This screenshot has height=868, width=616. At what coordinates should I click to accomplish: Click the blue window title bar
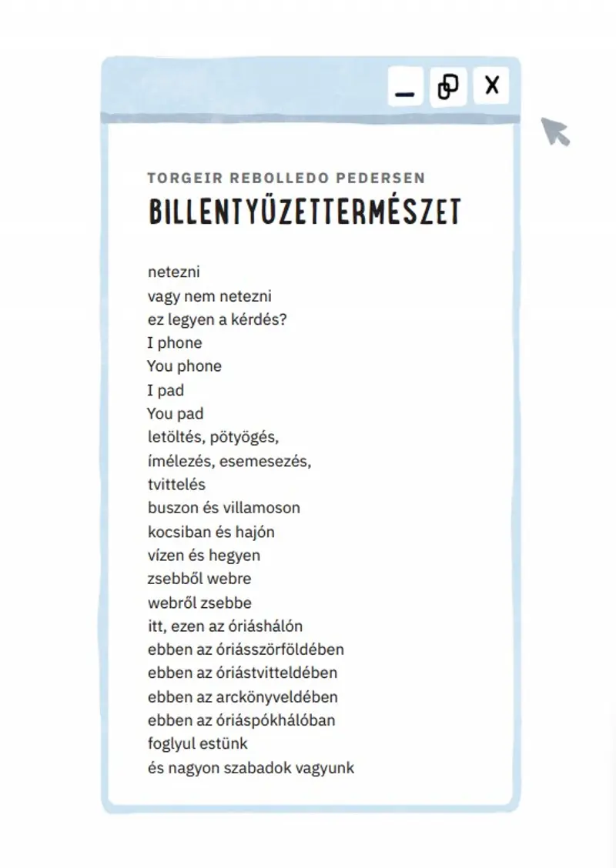pyautogui.click(x=246, y=86)
